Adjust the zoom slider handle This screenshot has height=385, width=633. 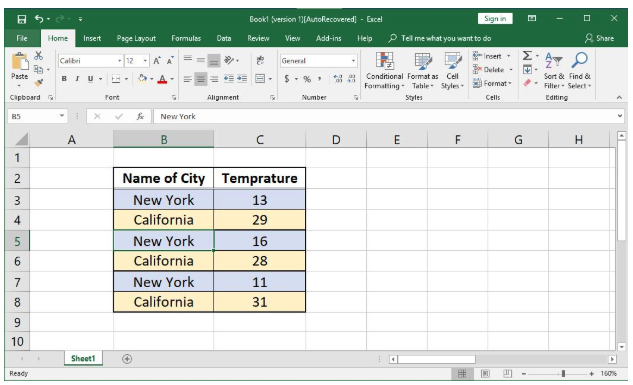pos(563,374)
